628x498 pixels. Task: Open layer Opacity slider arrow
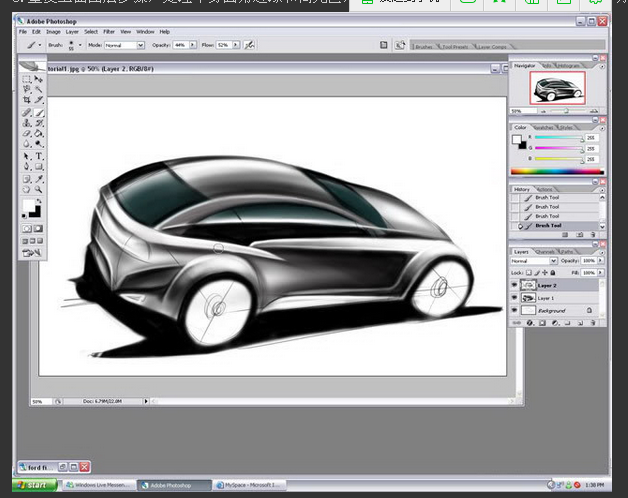[600, 260]
